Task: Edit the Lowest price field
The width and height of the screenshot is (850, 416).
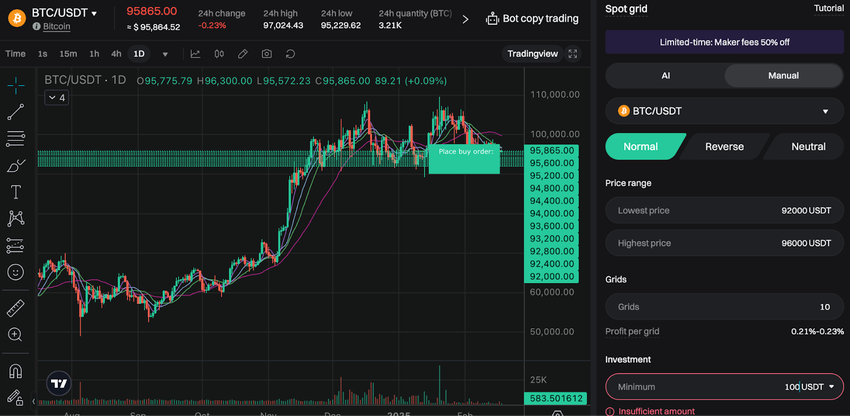Action: click(x=724, y=210)
